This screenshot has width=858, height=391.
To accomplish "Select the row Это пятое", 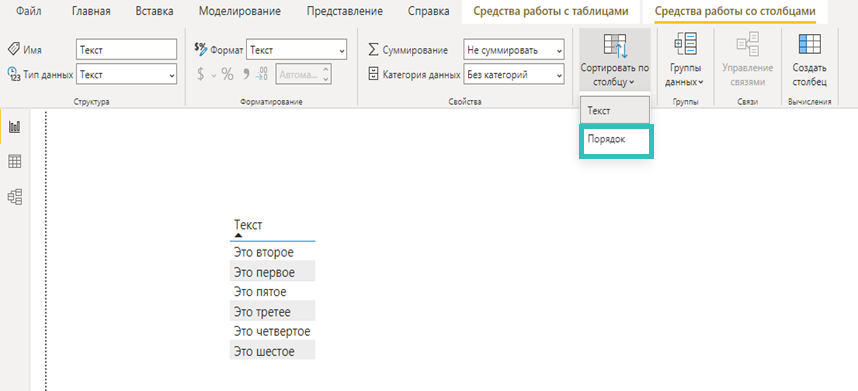I will [273, 291].
